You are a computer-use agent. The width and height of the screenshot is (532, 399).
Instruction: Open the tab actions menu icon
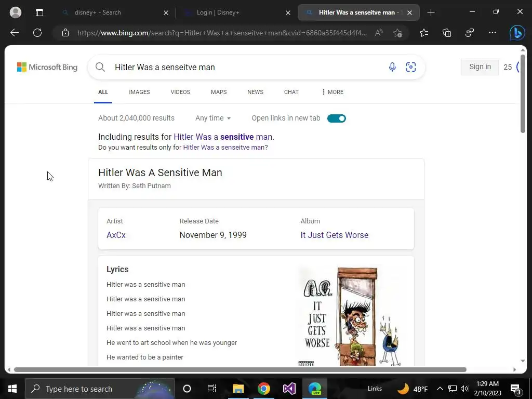point(39,12)
